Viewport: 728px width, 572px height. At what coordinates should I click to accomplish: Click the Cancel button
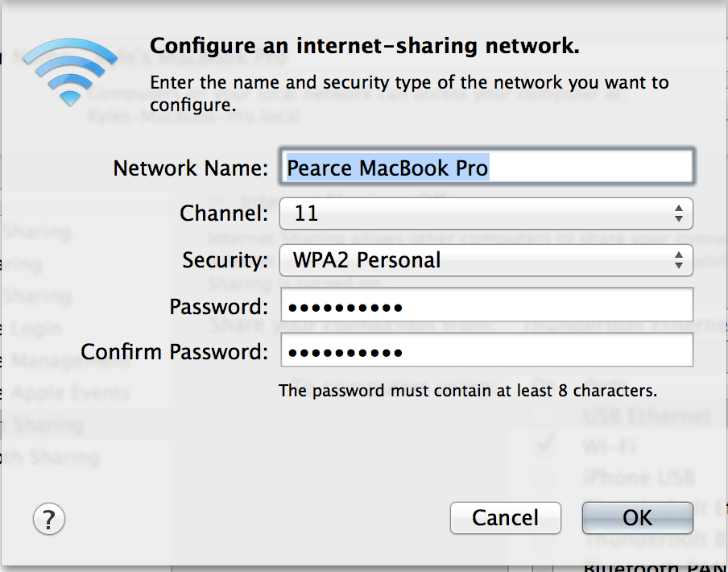[x=505, y=518]
